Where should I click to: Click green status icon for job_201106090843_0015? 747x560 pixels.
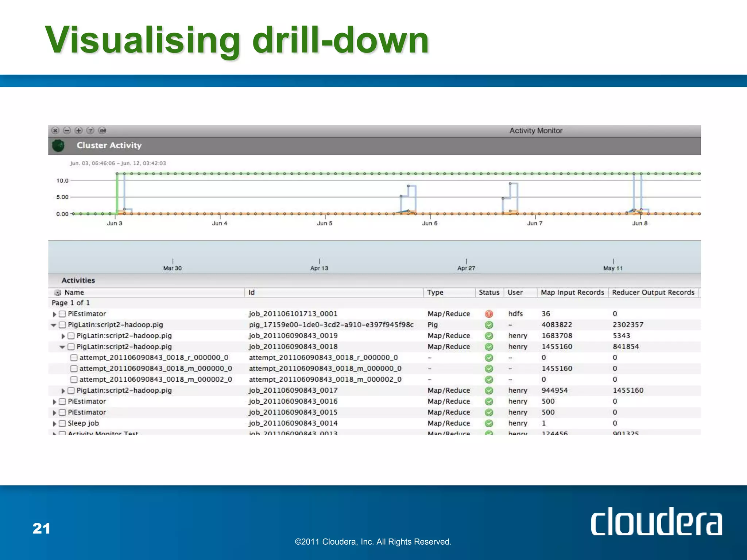tap(489, 412)
